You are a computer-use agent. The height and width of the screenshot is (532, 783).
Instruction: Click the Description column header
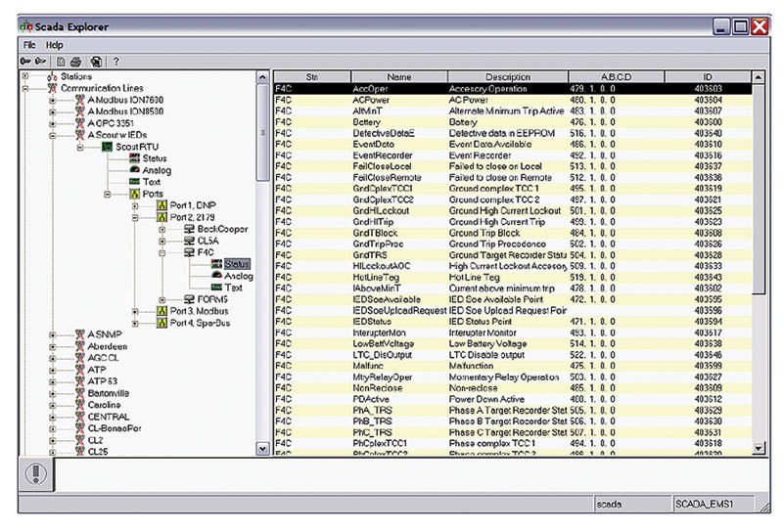(x=507, y=76)
